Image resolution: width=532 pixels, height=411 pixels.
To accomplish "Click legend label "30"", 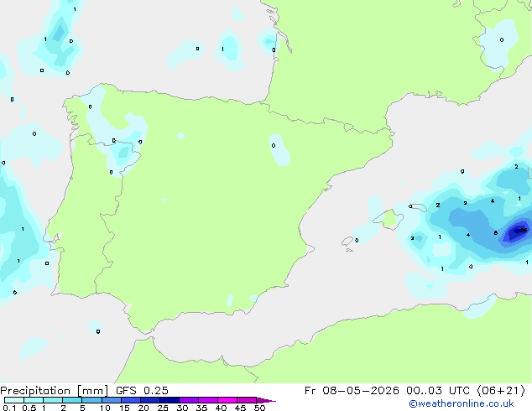I will [182, 408].
